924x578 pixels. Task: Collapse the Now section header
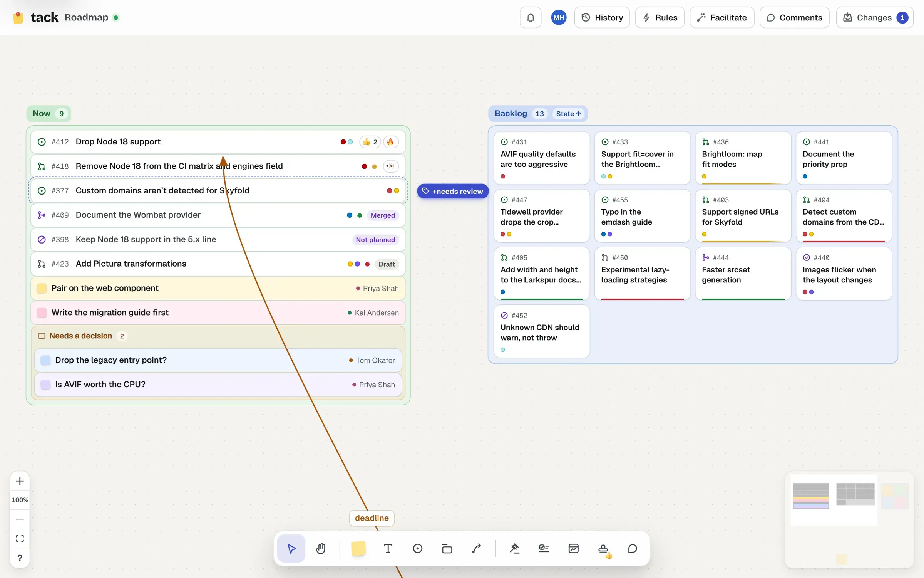point(49,113)
